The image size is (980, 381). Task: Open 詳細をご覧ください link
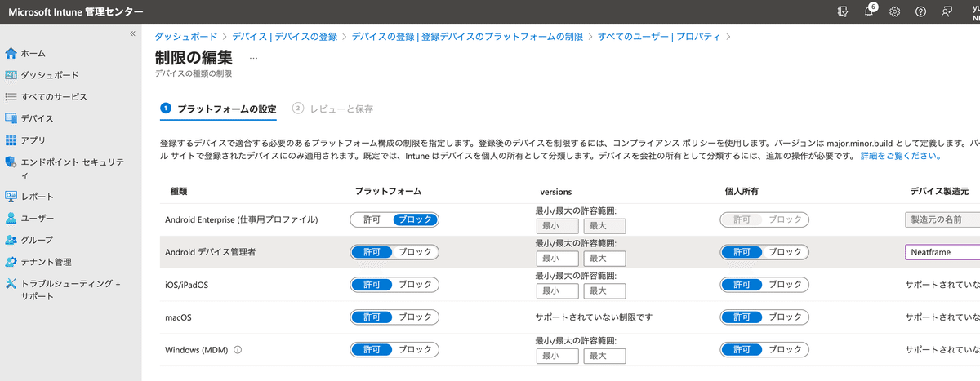(x=900, y=155)
